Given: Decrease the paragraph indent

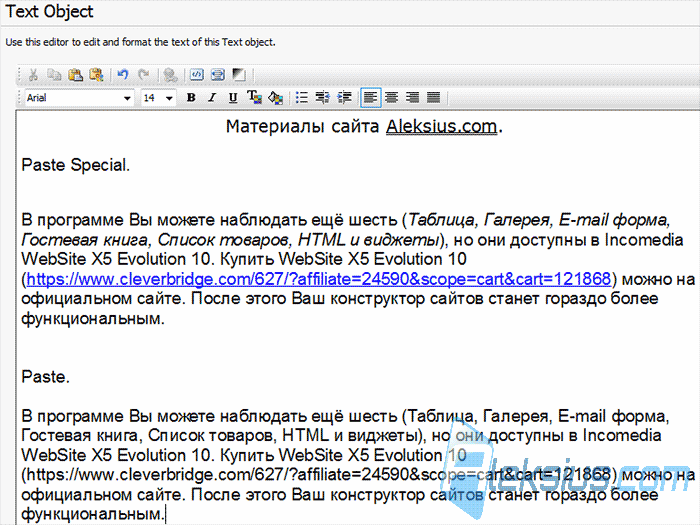Looking at the screenshot, I should click(x=323, y=97).
